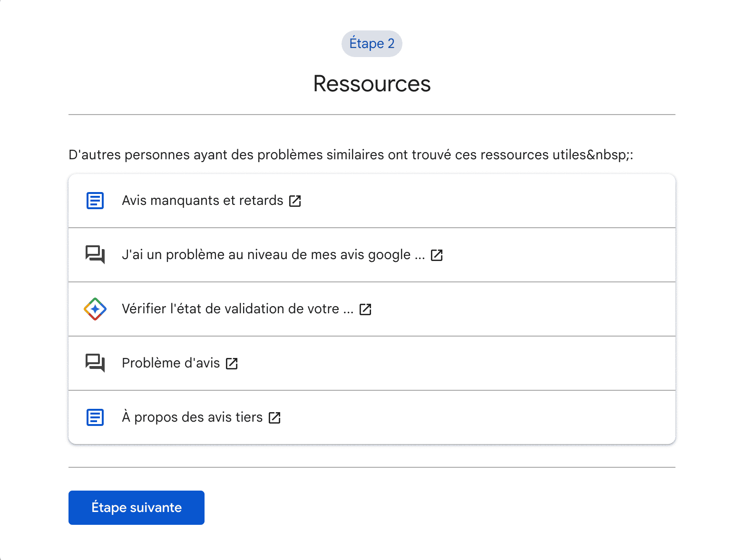
Task: Click external-link icon after Problème d'avis
Action: pos(232,364)
